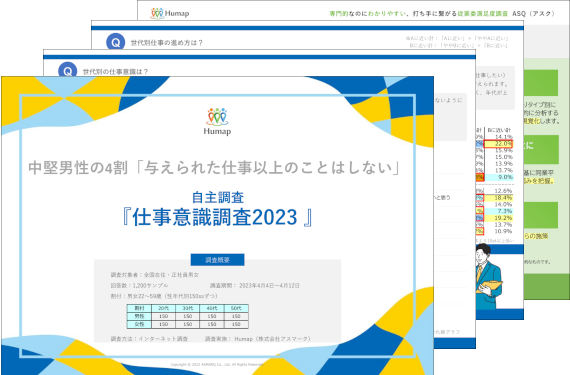
Task: Click the line 回答数：1,200サンプル
Action: pyautogui.click(x=139, y=286)
